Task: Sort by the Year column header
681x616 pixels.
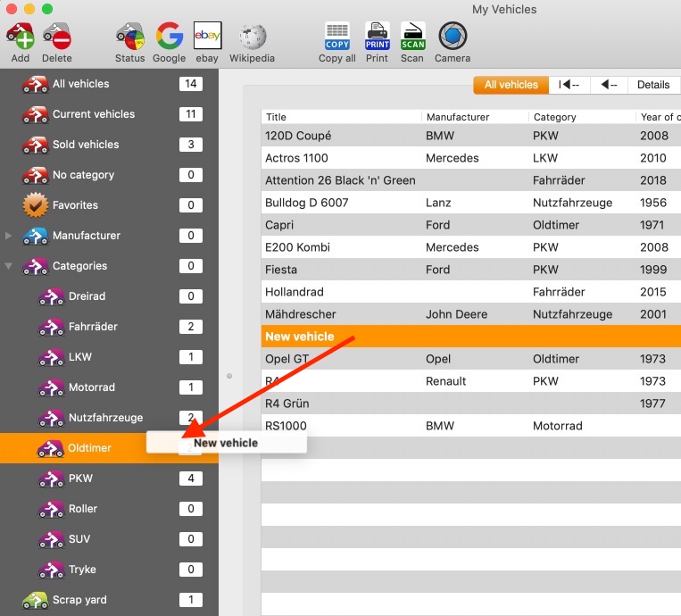Action: click(x=659, y=117)
